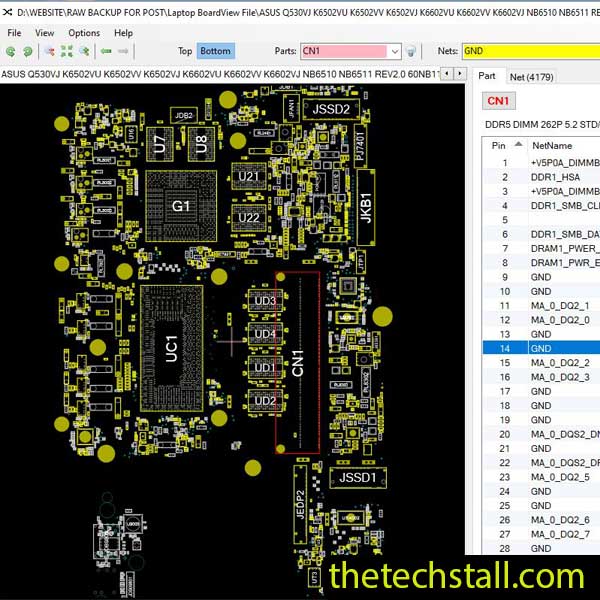Switch to the Part tab
The width and height of the screenshot is (600, 600).
point(487,76)
